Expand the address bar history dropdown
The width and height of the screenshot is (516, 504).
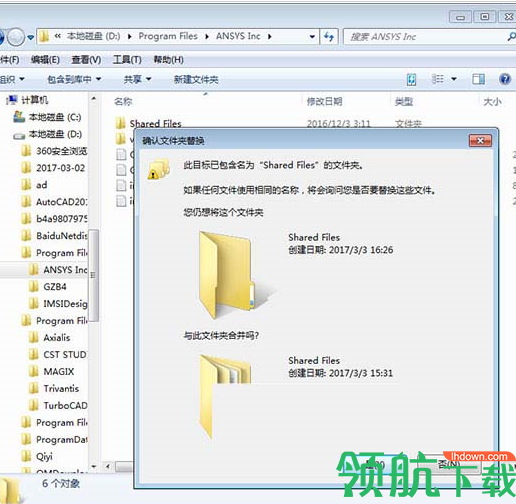(x=312, y=36)
